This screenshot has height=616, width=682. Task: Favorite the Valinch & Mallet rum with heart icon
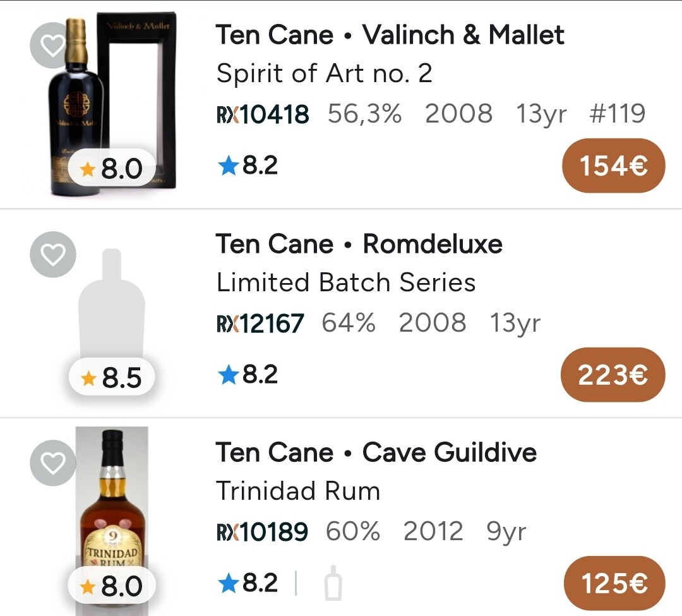point(53,45)
